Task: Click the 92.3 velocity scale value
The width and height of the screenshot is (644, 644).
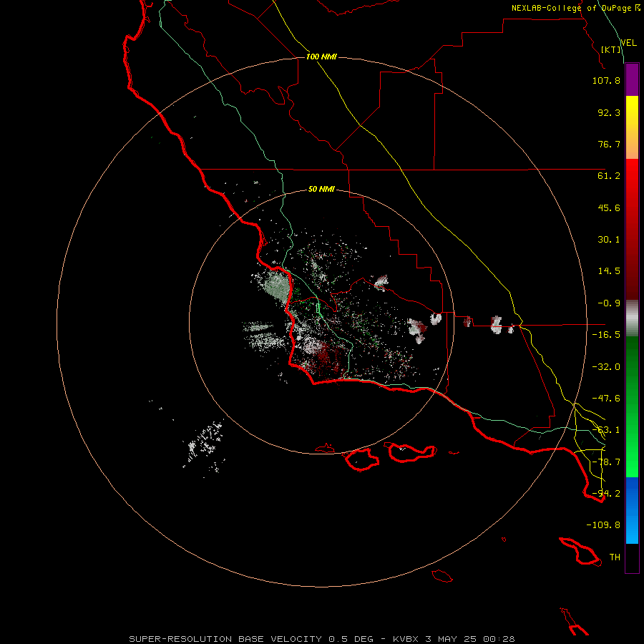Action: (x=609, y=112)
